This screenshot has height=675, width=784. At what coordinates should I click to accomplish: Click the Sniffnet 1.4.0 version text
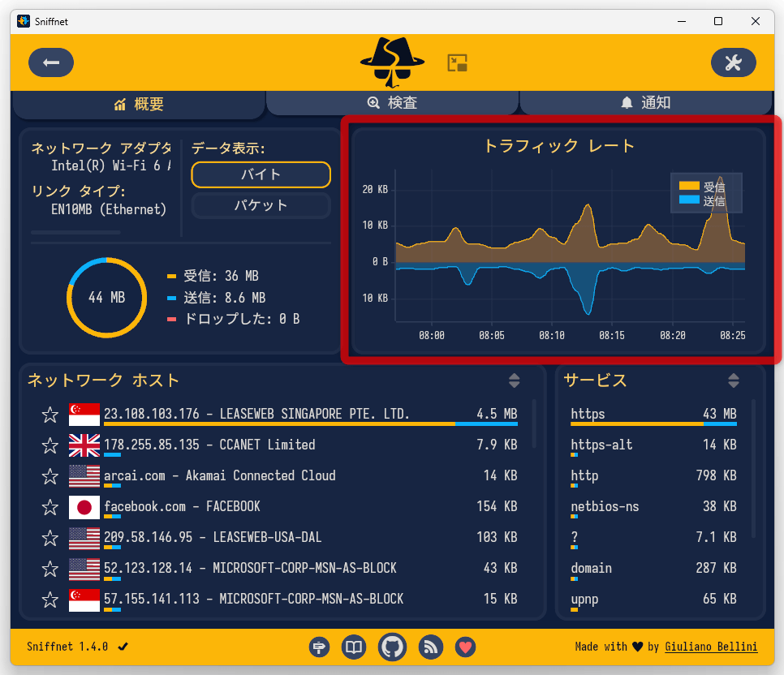click(67, 647)
